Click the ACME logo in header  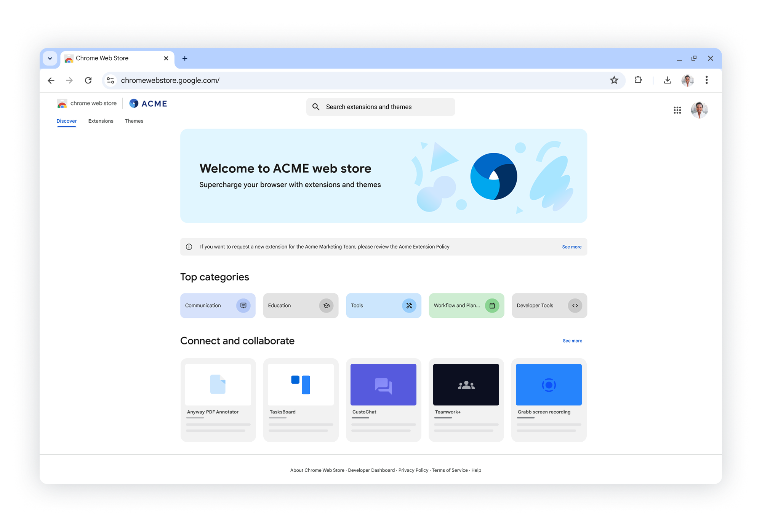tap(148, 104)
